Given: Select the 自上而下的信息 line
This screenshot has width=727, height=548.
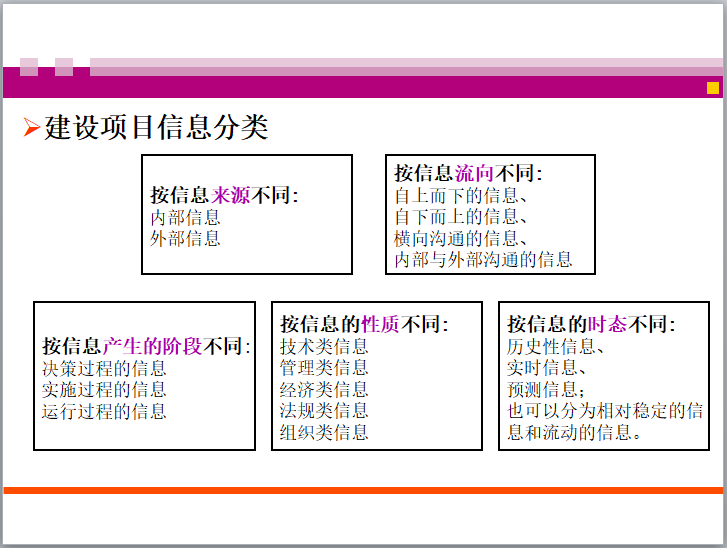Looking at the screenshot, I should 460,196.
